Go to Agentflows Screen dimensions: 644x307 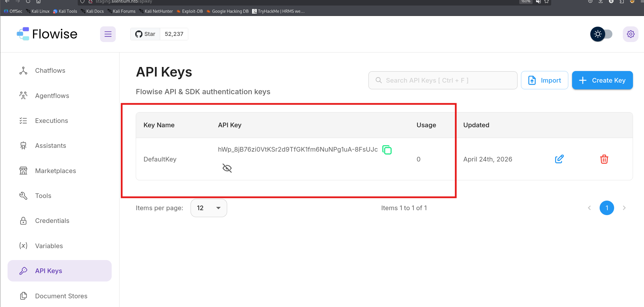[x=60, y=96]
